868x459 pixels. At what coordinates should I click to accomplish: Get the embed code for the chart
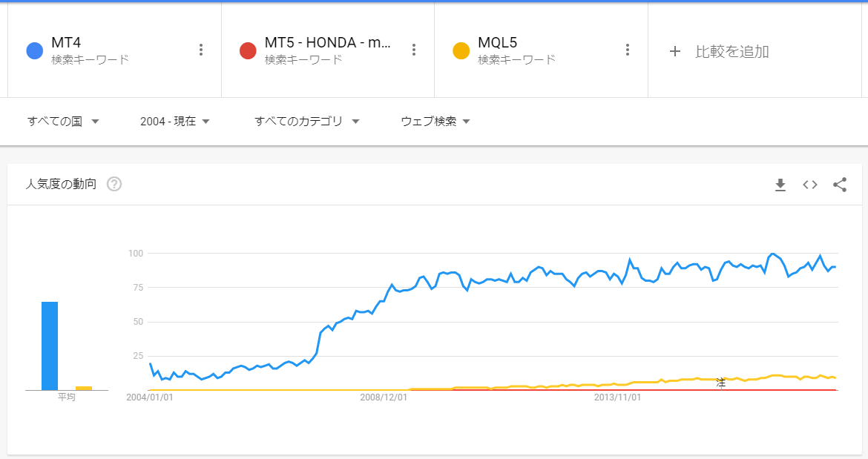click(x=810, y=185)
